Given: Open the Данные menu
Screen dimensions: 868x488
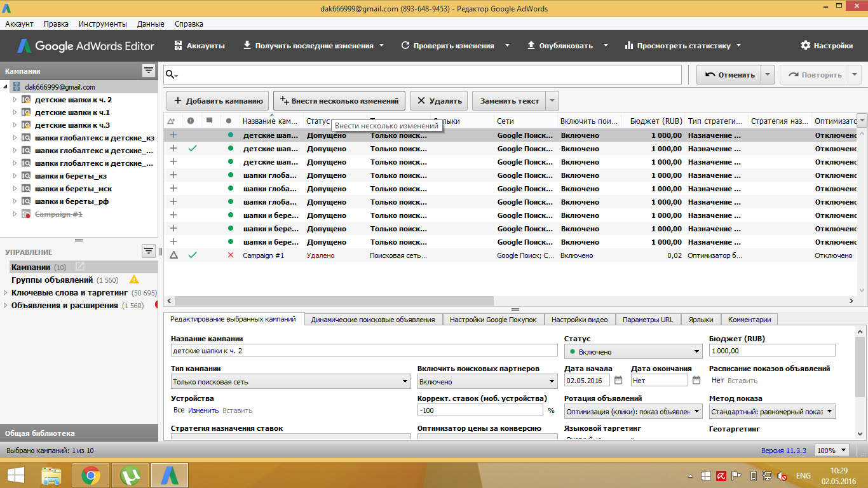Looking at the screenshot, I should 151,24.
